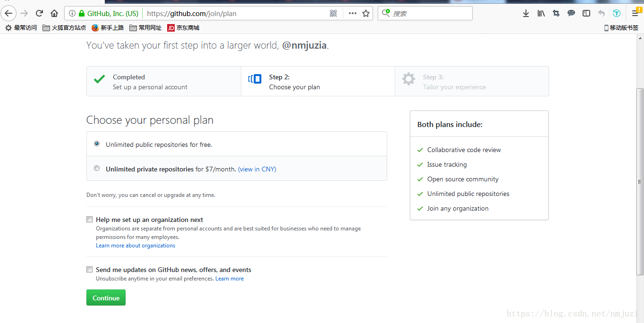Viewport: 644px width, 323px height.
Task: Select Unlimited public repositories for free
Action: point(97,144)
